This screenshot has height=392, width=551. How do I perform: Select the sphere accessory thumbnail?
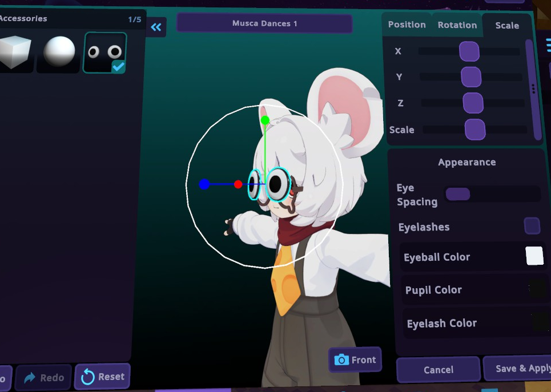[x=59, y=51]
